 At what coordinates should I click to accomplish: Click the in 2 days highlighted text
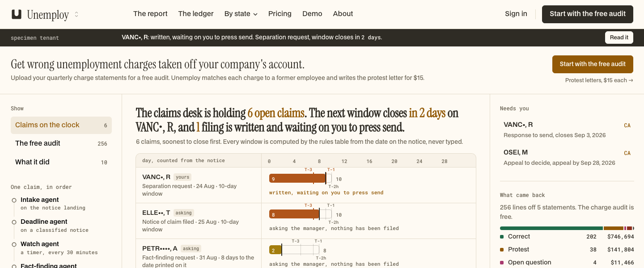coord(427,113)
